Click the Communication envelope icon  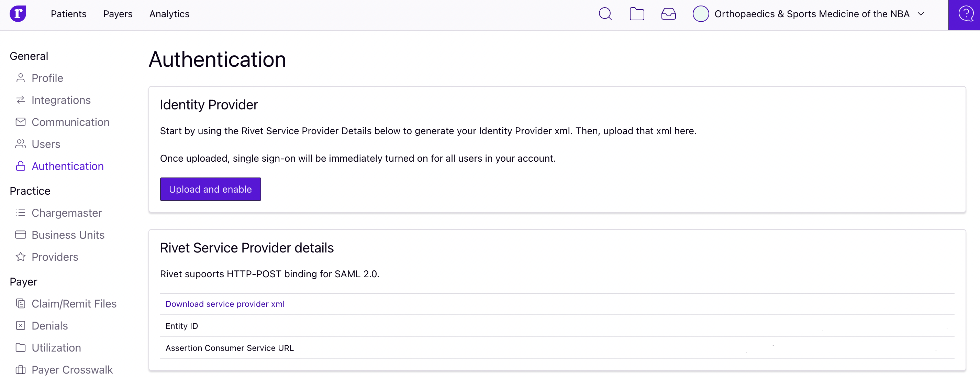pos(21,122)
